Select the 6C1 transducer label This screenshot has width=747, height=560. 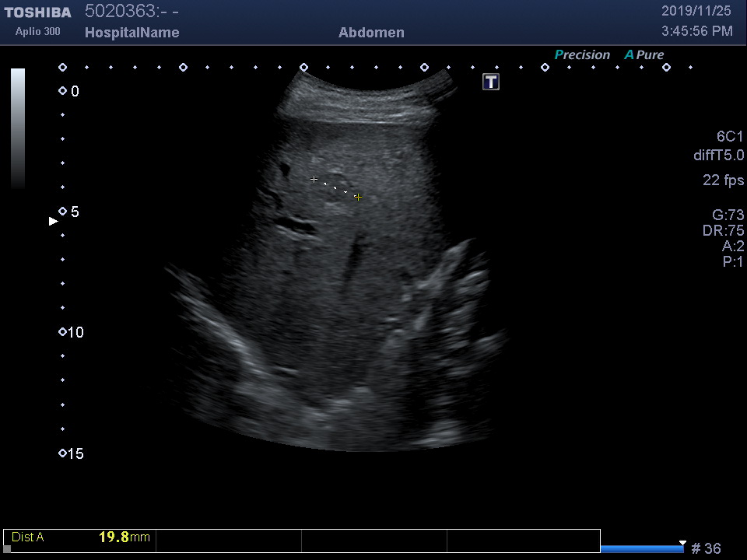[730, 137]
